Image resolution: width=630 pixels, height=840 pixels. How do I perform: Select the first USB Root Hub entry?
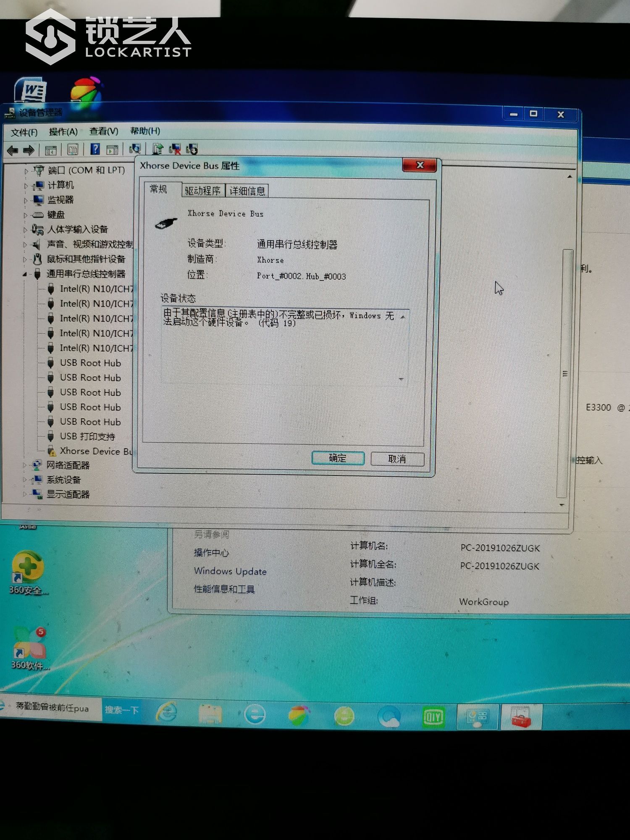coord(84,363)
